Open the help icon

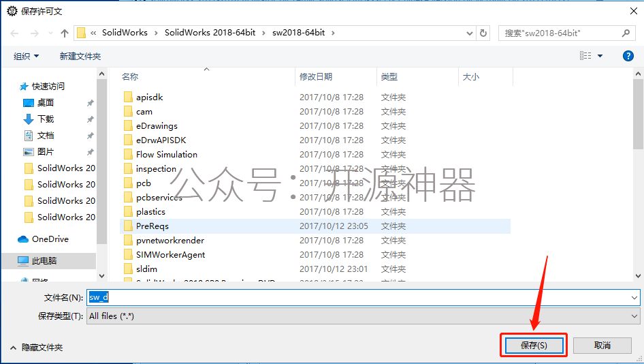628,56
